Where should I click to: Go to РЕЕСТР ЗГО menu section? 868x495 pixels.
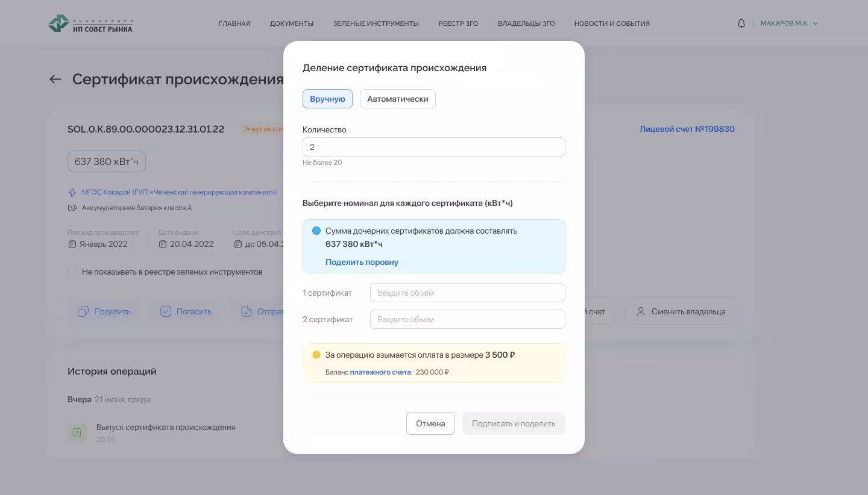click(458, 23)
